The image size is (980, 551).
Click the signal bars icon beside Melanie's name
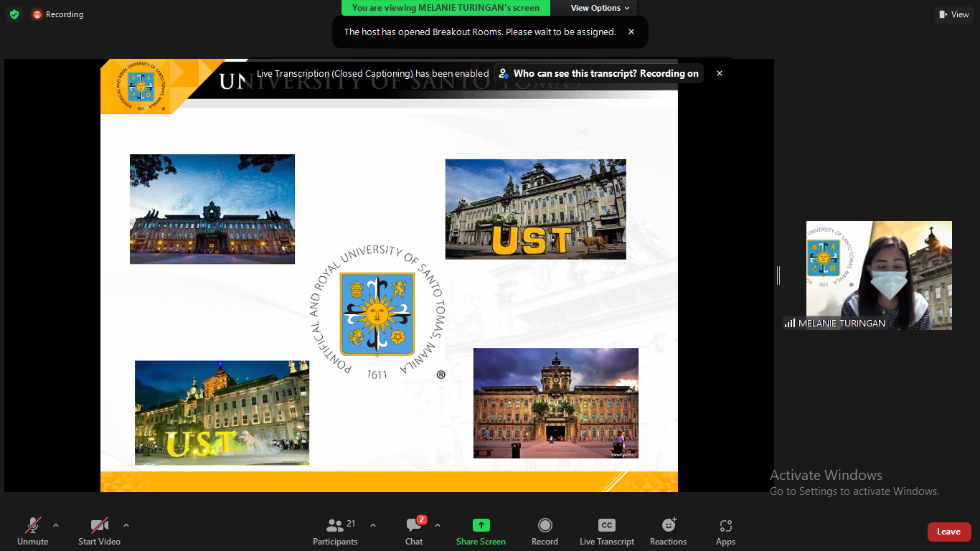coord(790,324)
